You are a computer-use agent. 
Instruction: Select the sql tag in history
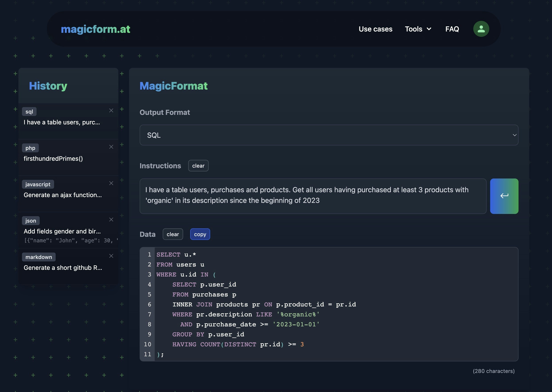pos(29,112)
